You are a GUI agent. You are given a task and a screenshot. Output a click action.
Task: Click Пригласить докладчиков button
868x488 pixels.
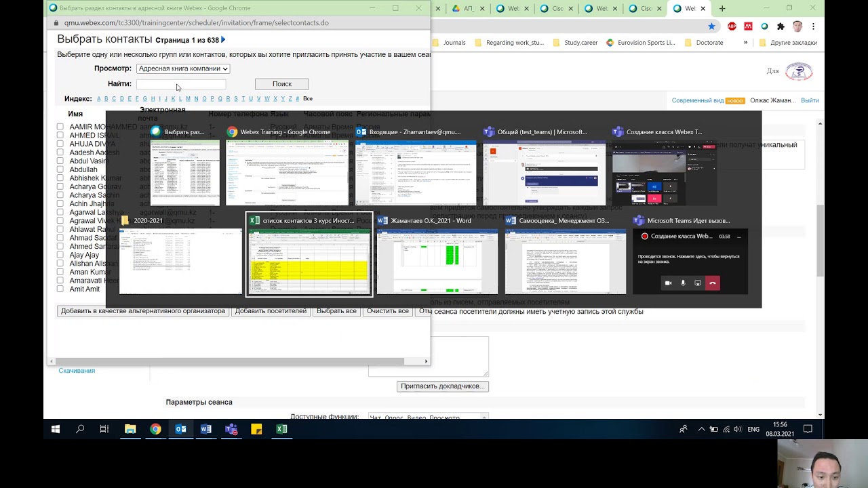pyautogui.click(x=443, y=386)
